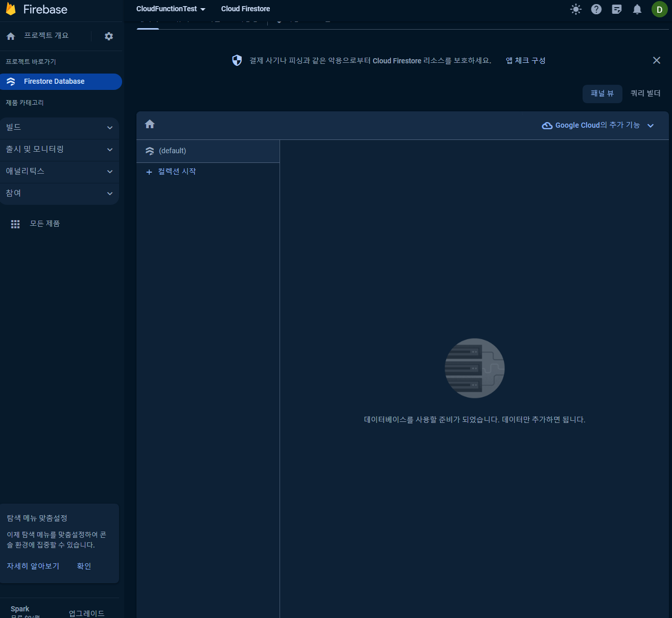672x618 pixels.
Task: Click 업그레이드 plan button
Action: pyautogui.click(x=87, y=613)
